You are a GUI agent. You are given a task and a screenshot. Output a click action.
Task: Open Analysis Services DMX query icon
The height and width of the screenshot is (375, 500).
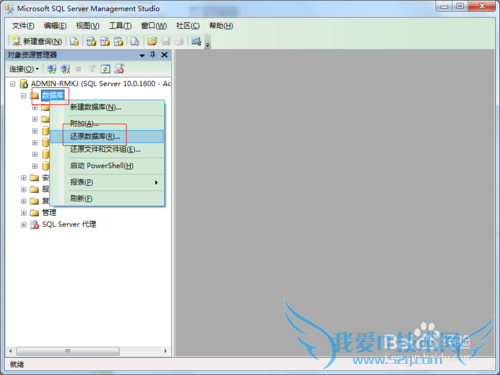(105, 41)
